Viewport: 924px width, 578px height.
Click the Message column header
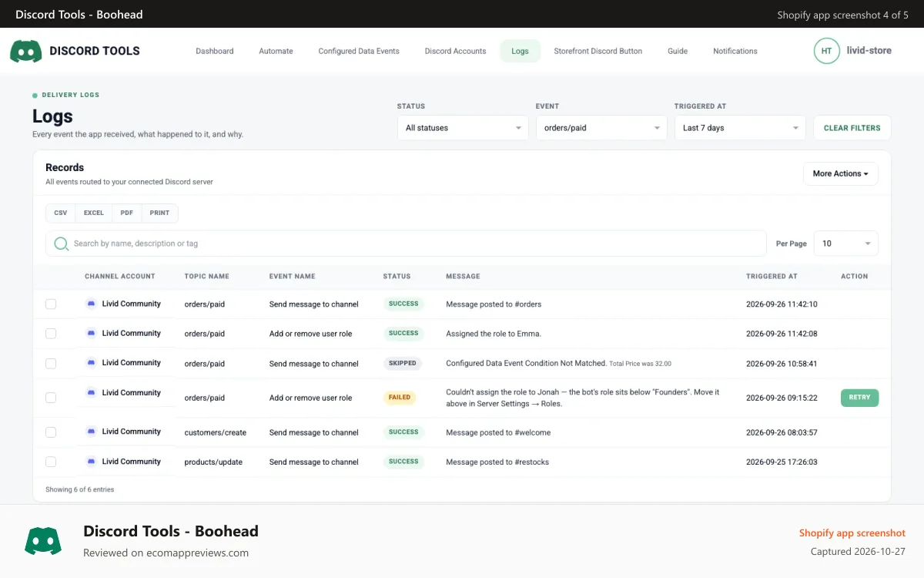[x=463, y=276]
